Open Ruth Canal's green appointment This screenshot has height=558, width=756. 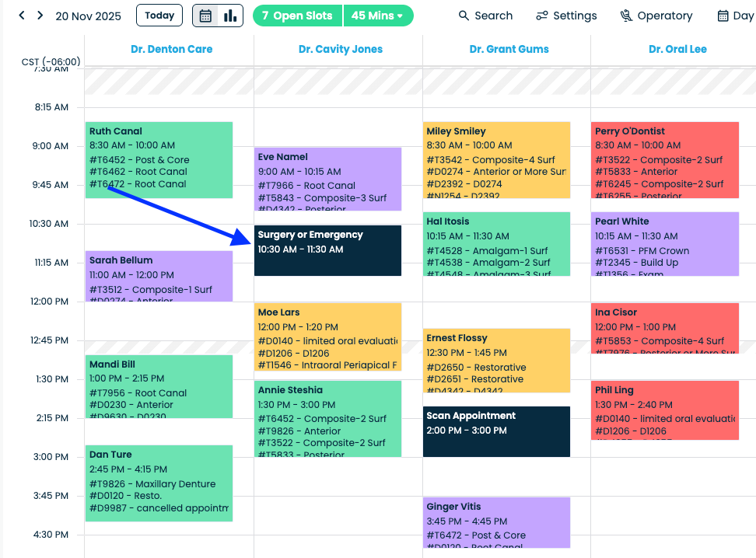coord(159,159)
